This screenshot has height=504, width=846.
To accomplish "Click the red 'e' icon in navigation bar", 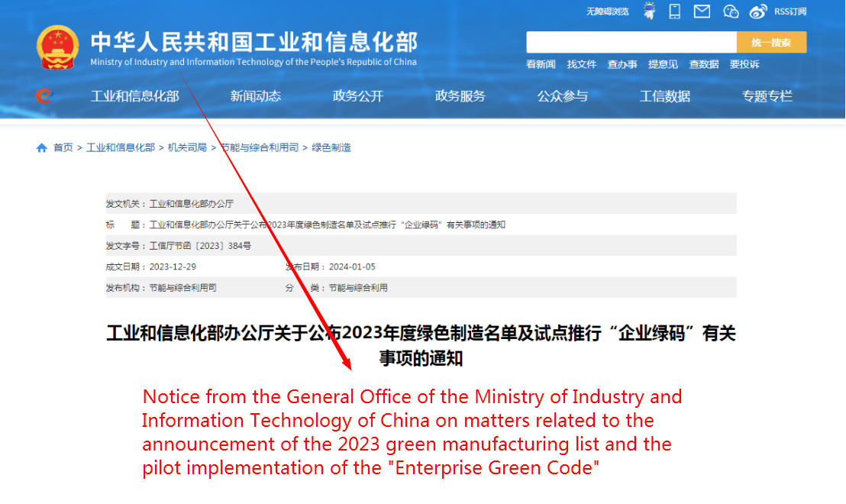I will [44, 95].
